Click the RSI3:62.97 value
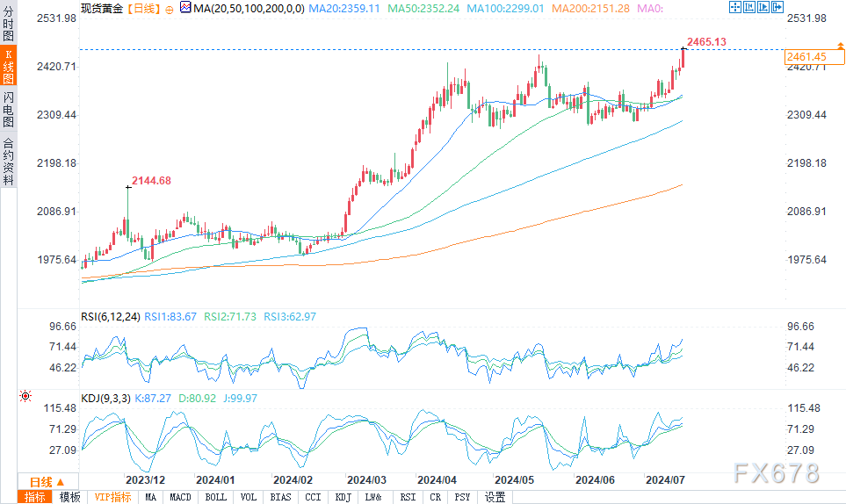 [x=290, y=317]
